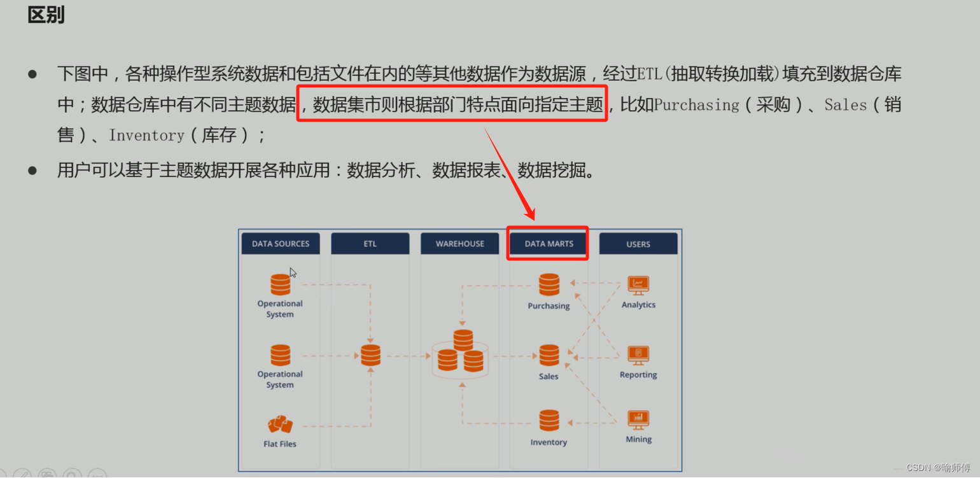
Task: Click the WAREHOUSE column header
Action: click(460, 244)
